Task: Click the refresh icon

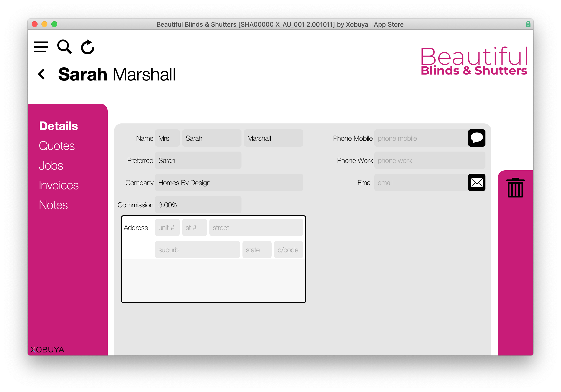Action: pos(88,47)
